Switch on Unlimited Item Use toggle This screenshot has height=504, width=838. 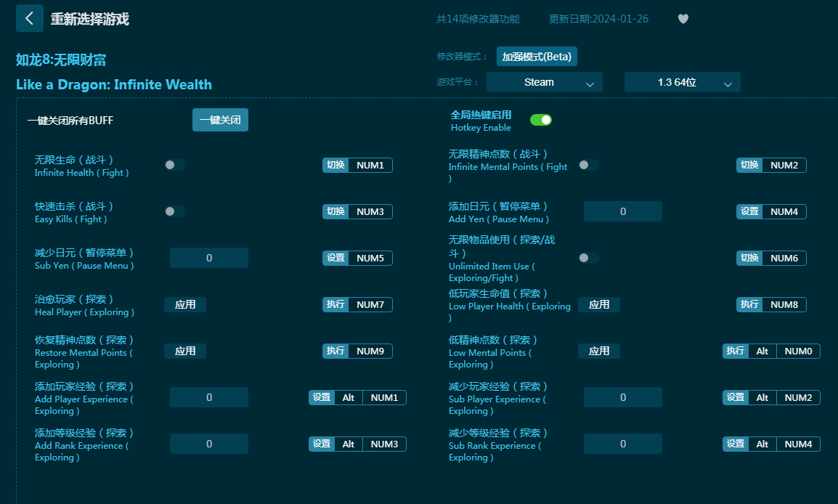588,258
